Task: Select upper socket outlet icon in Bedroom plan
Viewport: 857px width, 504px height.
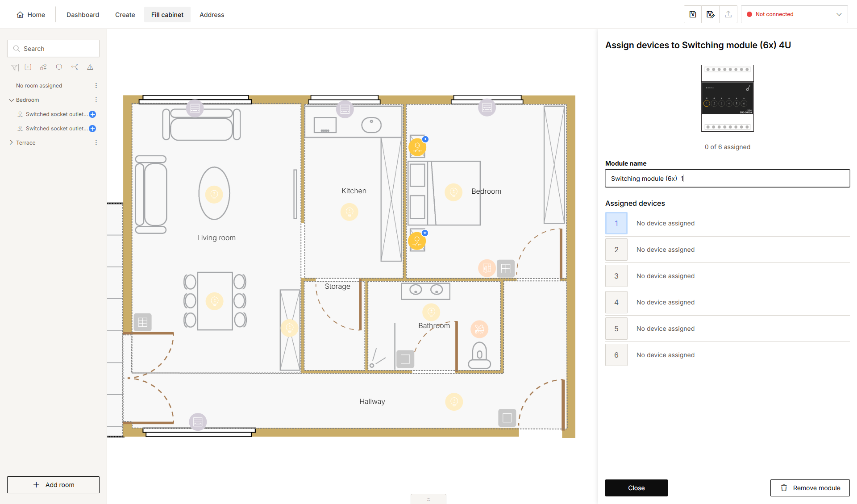Action: coord(418,147)
